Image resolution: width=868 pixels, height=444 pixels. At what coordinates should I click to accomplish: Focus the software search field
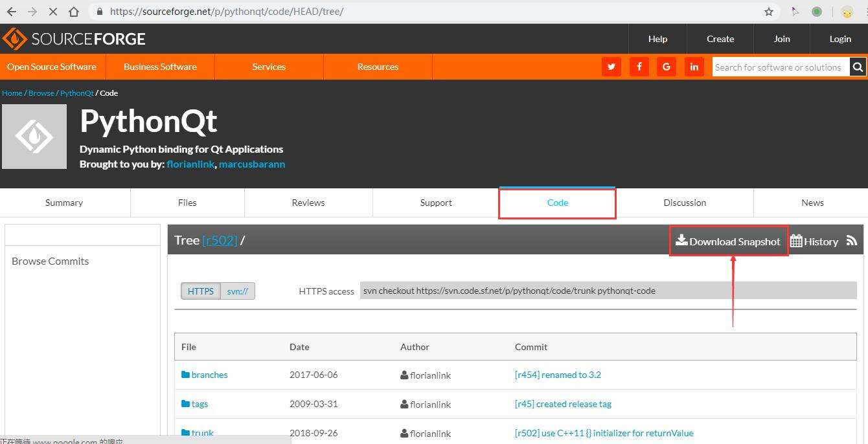click(781, 67)
